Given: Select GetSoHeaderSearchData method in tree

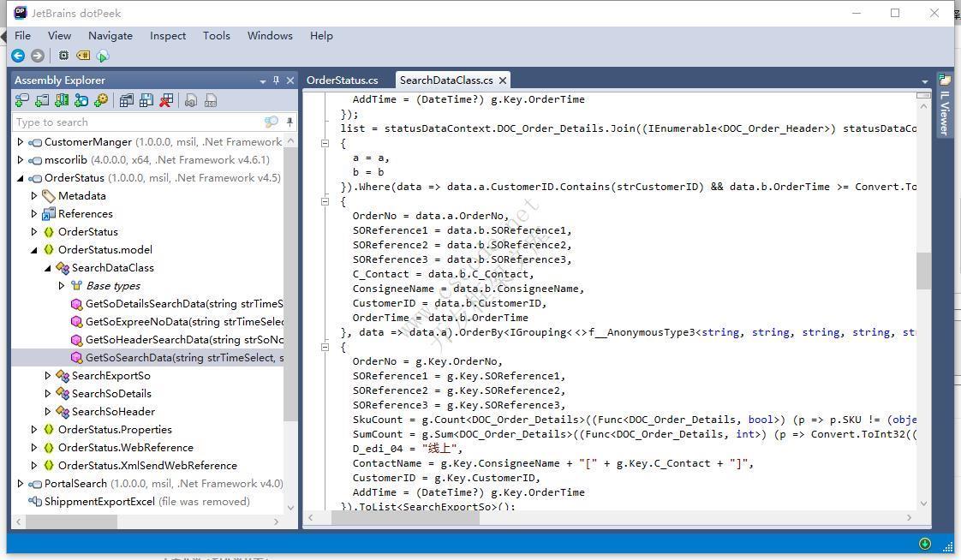Looking at the screenshot, I should tap(183, 340).
